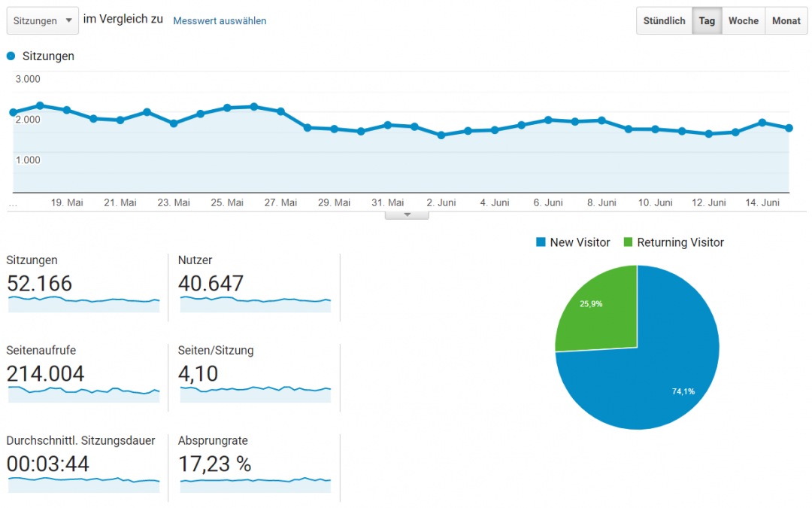812x508 pixels.
Task: Click the first data point on the line chart
Action: [x=14, y=112]
